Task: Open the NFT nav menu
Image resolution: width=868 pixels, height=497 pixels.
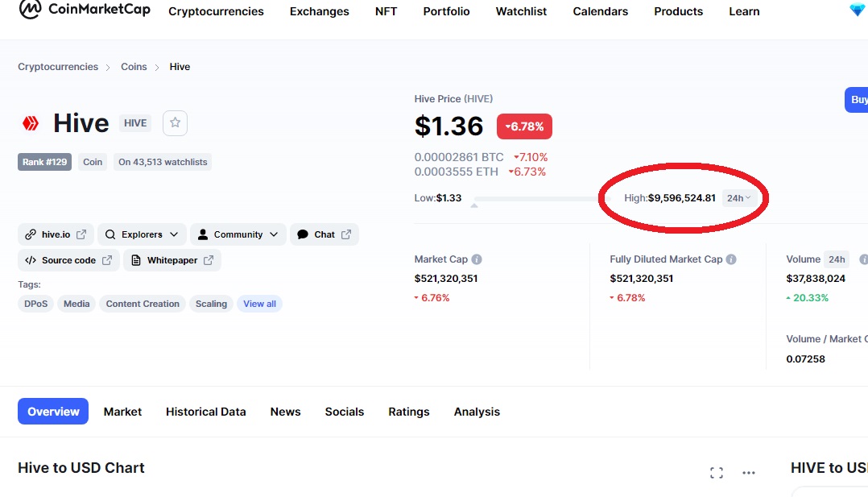Action: [x=386, y=11]
